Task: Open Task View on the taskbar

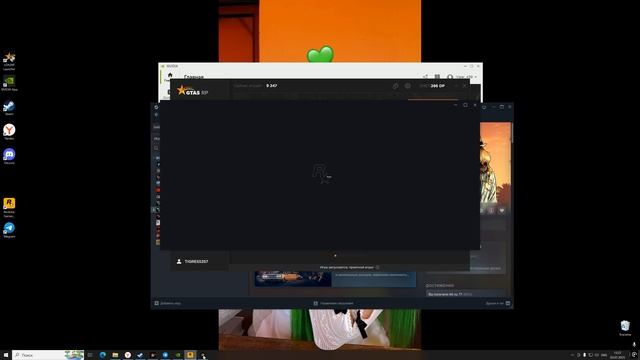Action: (90, 355)
